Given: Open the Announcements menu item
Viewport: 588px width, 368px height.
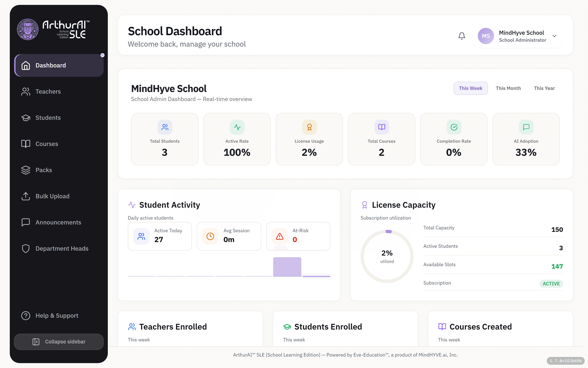Looking at the screenshot, I should [x=59, y=222].
